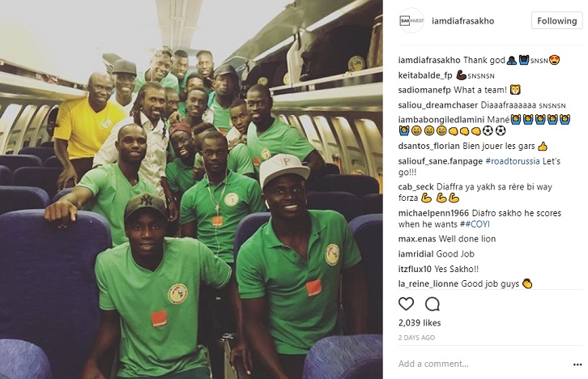
Task: Like the post with heart icon
Action: pos(406,304)
